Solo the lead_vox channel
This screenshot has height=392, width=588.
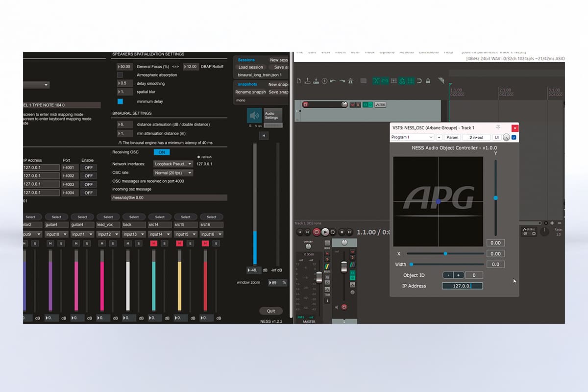(x=112, y=244)
